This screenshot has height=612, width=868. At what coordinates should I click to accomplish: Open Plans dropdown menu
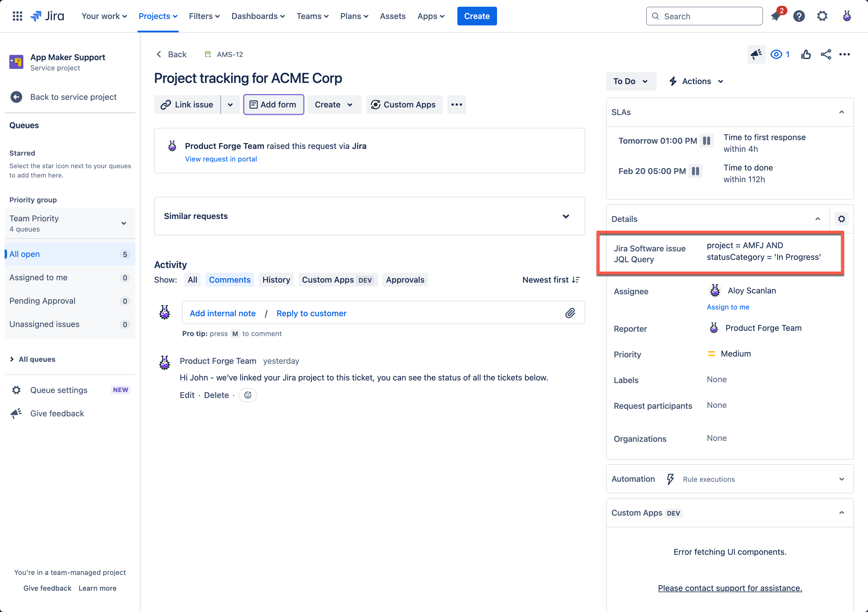coord(354,16)
